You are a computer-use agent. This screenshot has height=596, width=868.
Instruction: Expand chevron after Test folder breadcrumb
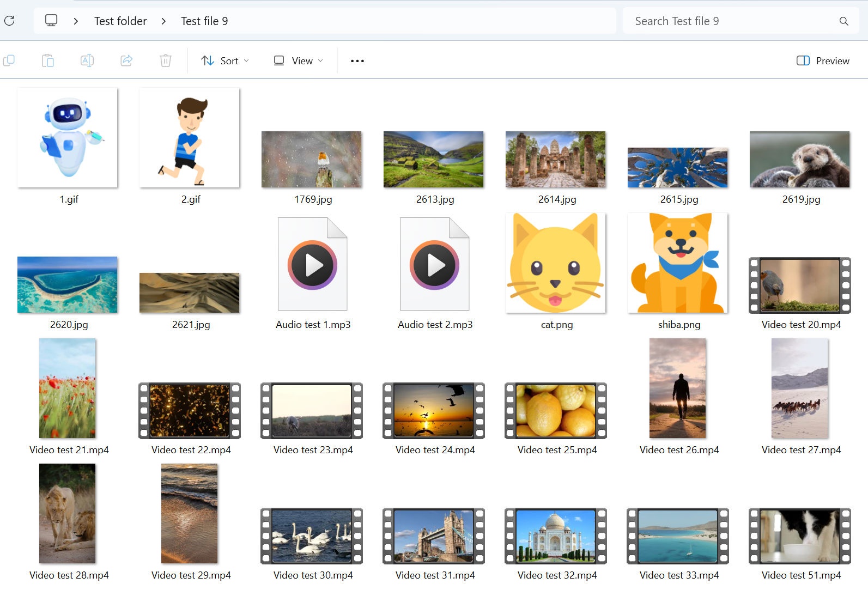(x=163, y=21)
